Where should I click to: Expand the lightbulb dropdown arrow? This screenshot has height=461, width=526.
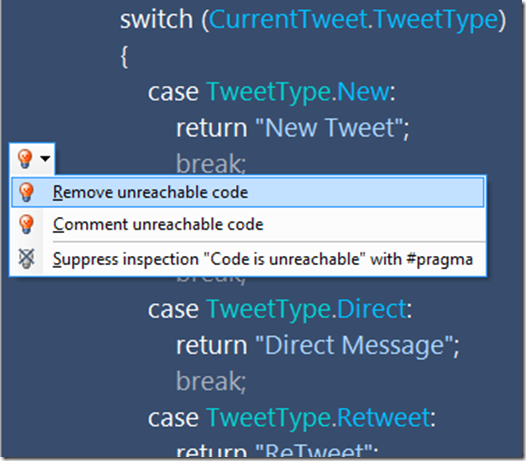click(45, 158)
